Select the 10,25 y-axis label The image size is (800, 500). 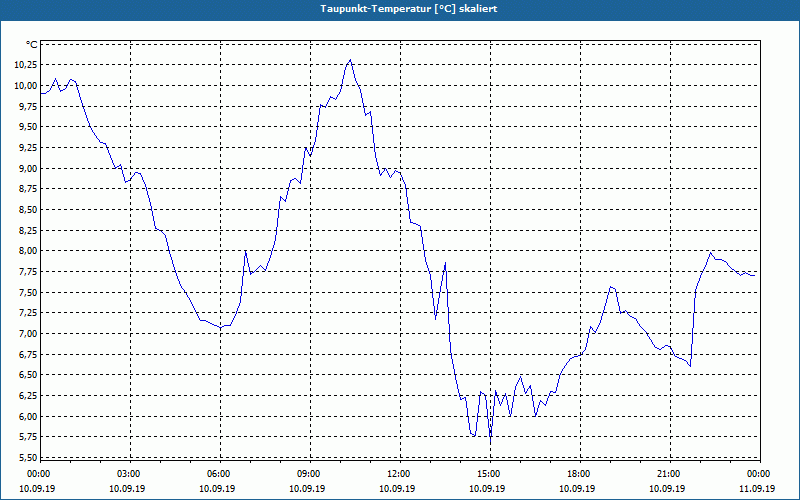coord(26,65)
